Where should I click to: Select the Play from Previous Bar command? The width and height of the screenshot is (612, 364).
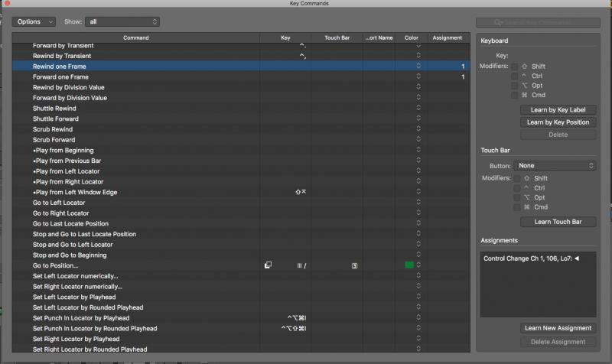(241, 161)
